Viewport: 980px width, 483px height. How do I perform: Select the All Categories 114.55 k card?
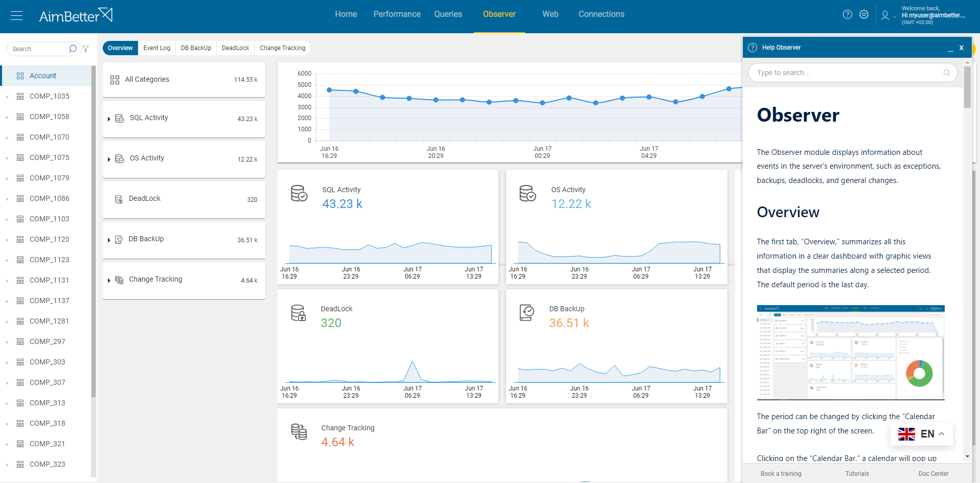point(184,80)
